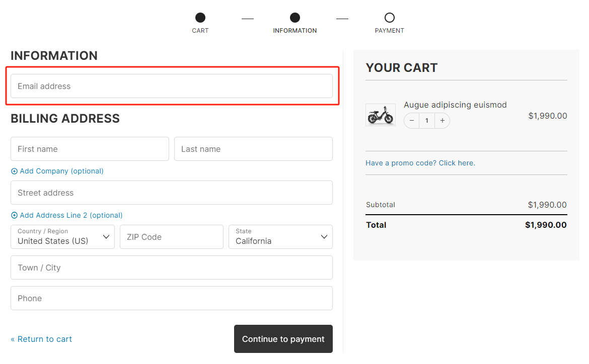The height and width of the screenshot is (364, 589).
Task: Click the Payment step circle
Action: point(390,18)
